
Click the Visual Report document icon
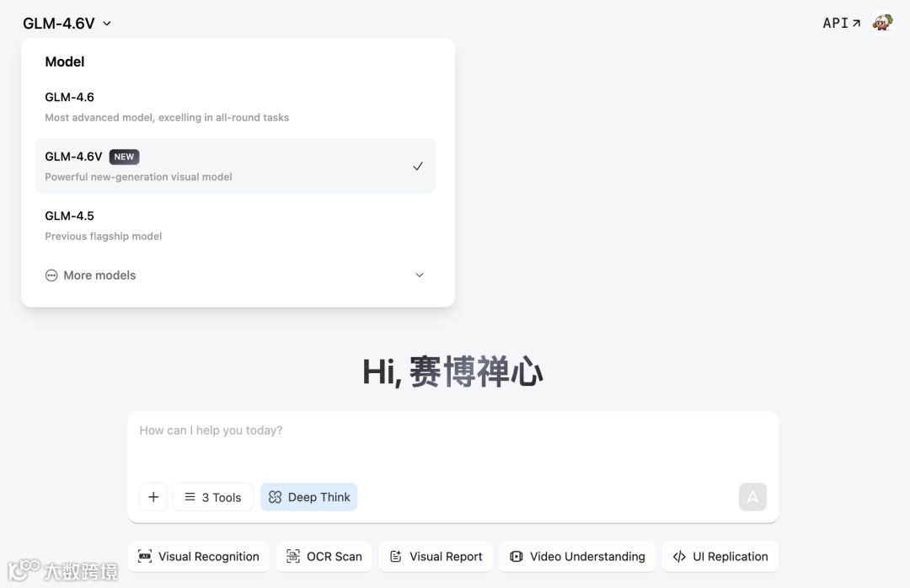(x=396, y=557)
